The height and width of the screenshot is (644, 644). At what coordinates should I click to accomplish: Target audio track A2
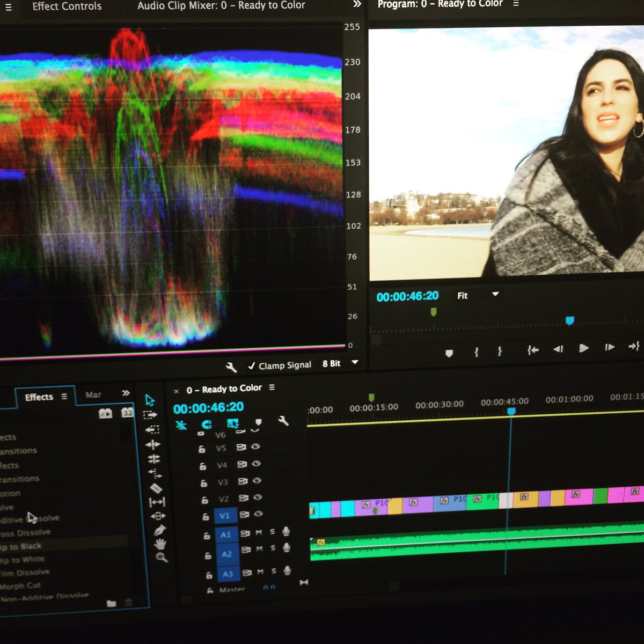pyautogui.click(x=226, y=553)
